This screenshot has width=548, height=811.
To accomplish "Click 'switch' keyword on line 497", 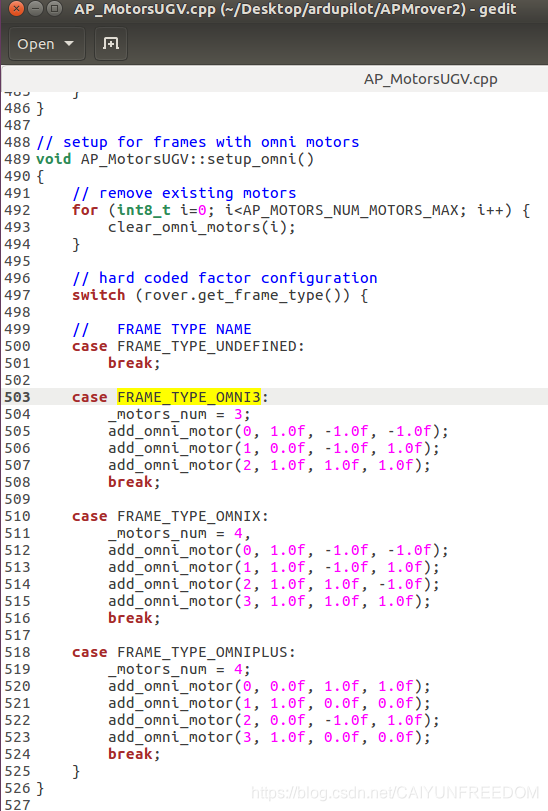I will pos(99,295).
